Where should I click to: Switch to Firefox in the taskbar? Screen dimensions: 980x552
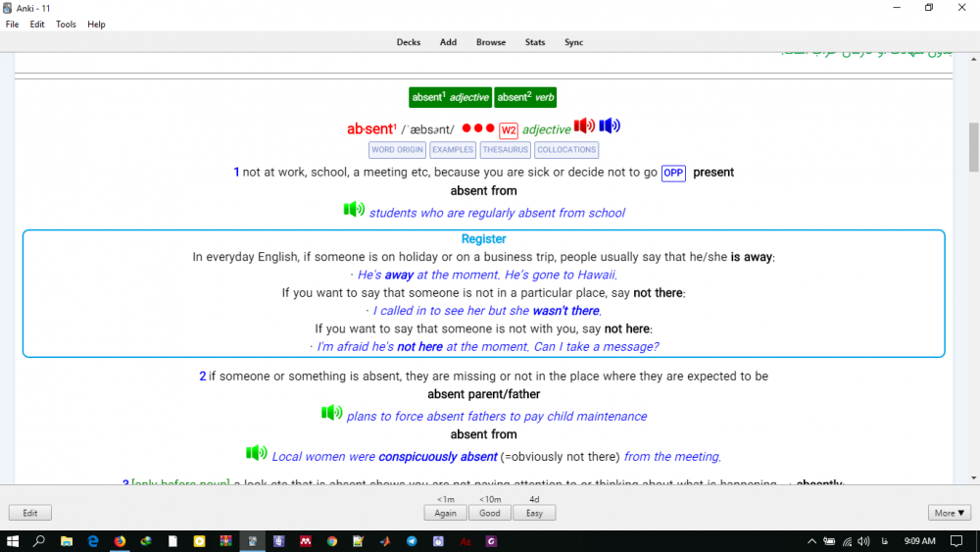(120, 541)
